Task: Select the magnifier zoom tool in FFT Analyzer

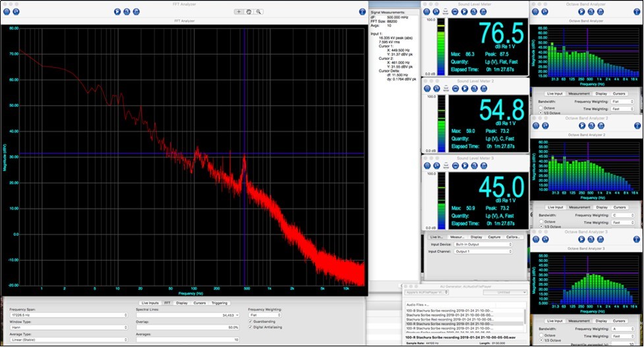Action: tap(259, 11)
